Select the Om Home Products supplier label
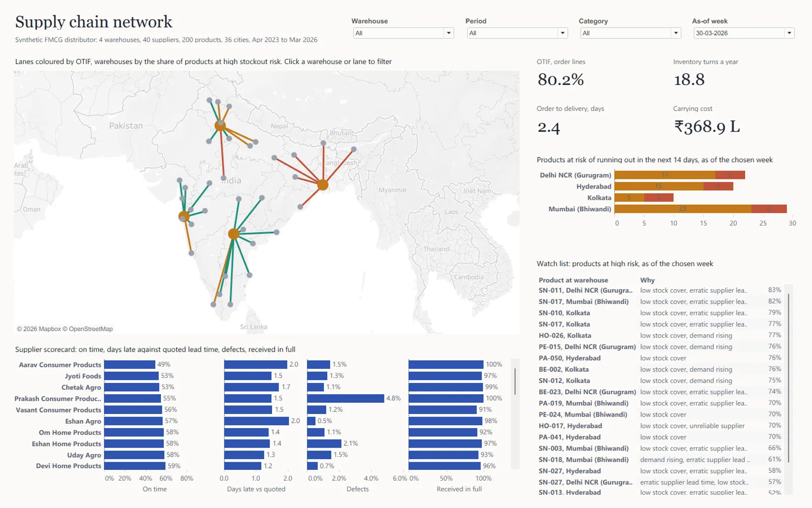 (x=70, y=432)
